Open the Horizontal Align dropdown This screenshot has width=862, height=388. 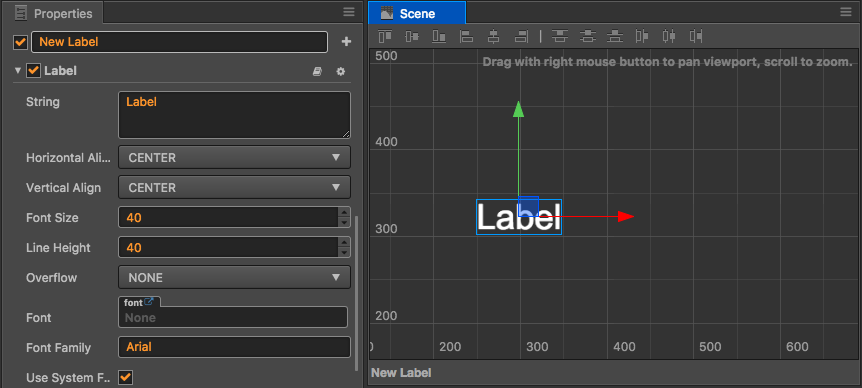234,158
